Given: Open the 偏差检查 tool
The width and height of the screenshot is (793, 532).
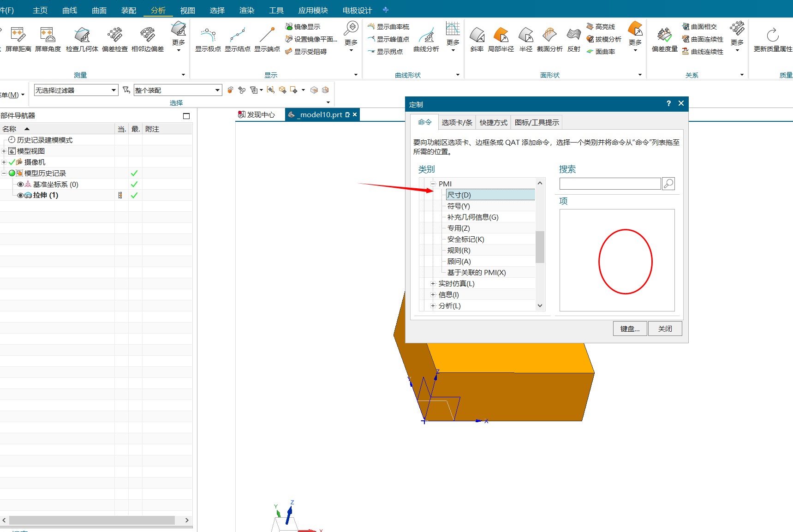Looking at the screenshot, I should tap(114, 39).
